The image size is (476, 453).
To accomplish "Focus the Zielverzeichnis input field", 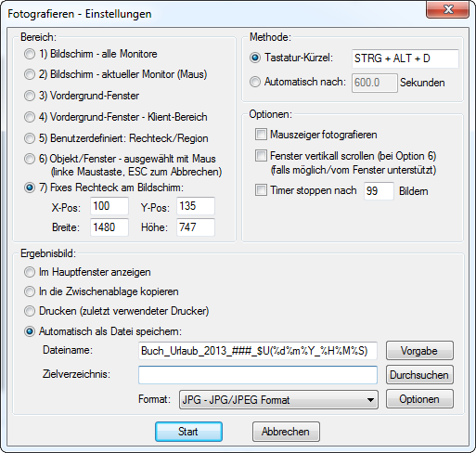I will point(258,375).
